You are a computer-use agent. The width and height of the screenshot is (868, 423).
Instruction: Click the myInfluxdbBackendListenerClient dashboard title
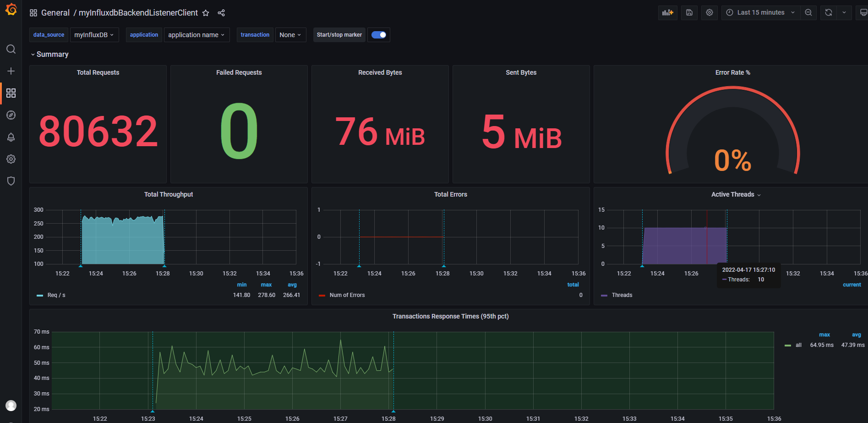138,13
